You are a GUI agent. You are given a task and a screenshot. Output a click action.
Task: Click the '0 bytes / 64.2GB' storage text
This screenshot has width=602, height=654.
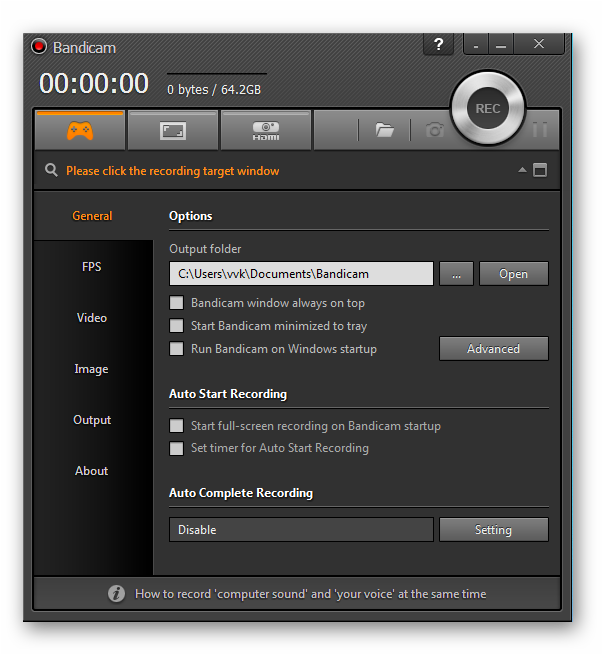[214, 90]
